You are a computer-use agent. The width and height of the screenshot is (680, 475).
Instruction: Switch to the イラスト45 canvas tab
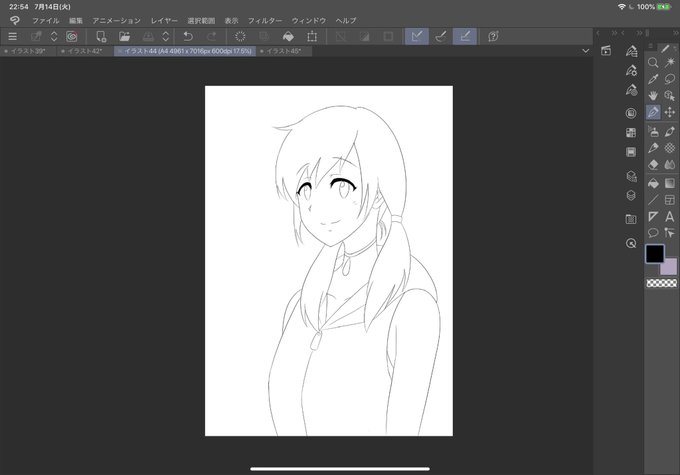point(284,51)
